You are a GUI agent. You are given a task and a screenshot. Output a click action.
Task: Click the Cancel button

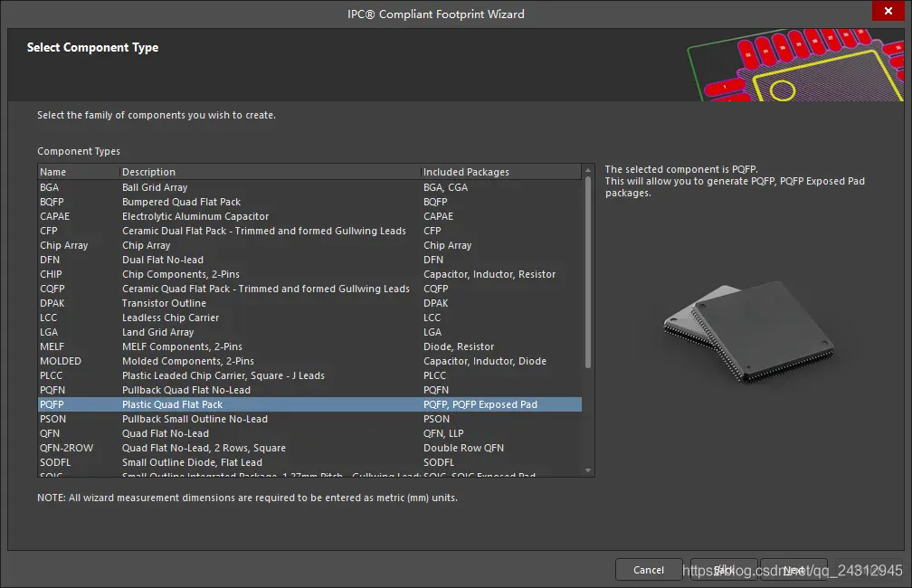[x=649, y=570]
